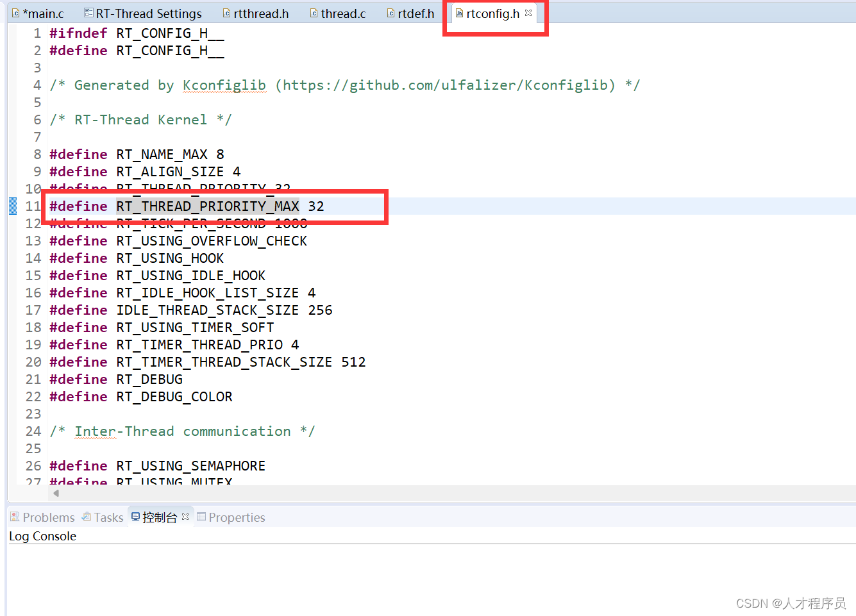Close the 控制台 console view
856x616 pixels.
pyautogui.click(x=185, y=517)
